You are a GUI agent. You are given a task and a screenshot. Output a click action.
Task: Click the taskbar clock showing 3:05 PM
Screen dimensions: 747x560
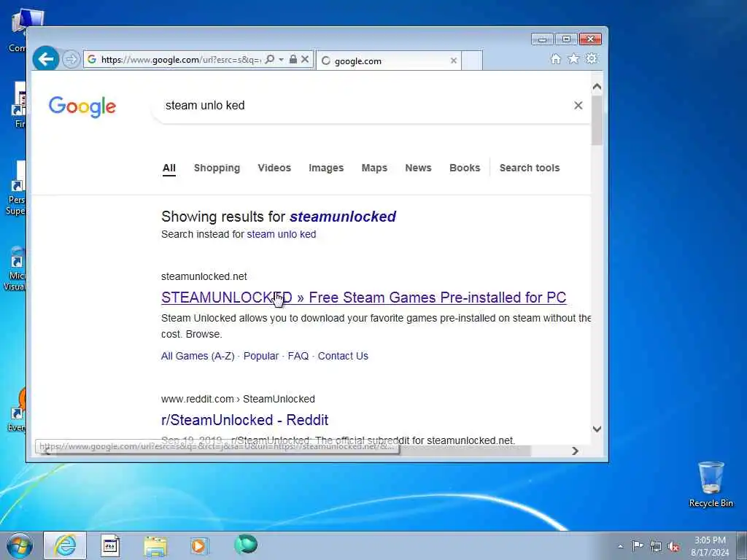[x=710, y=546]
